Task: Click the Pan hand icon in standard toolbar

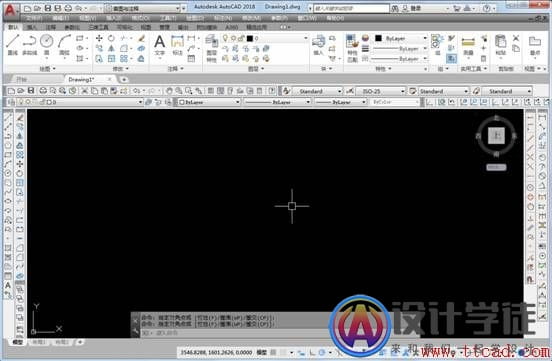Action: (169, 91)
